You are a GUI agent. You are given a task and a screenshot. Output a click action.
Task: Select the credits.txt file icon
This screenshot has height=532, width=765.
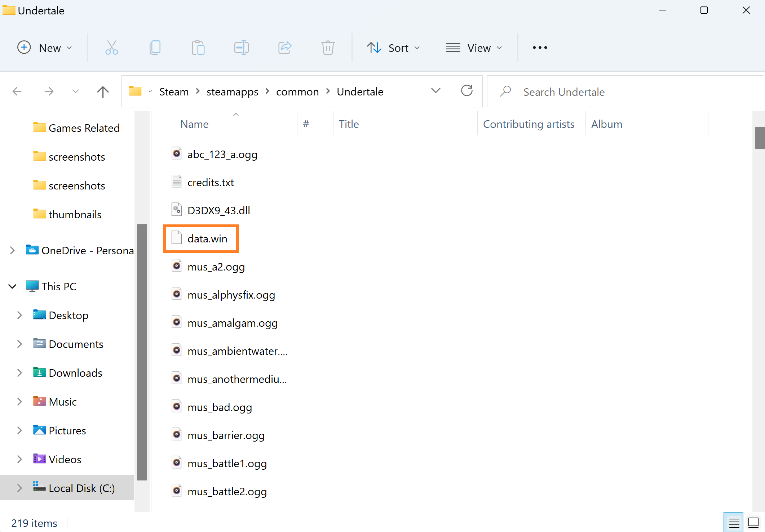click(x=176, y=182)
